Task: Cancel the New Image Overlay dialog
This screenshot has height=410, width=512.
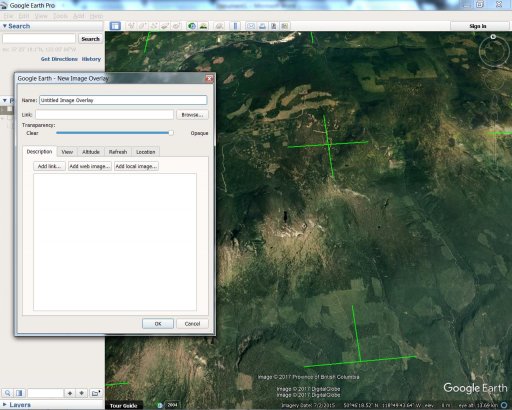Action: (x=192, y=324)
